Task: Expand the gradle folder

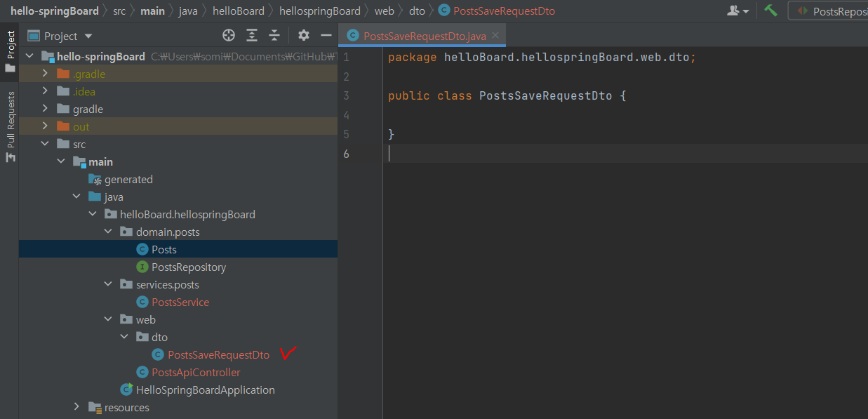Action: (46, 109)
